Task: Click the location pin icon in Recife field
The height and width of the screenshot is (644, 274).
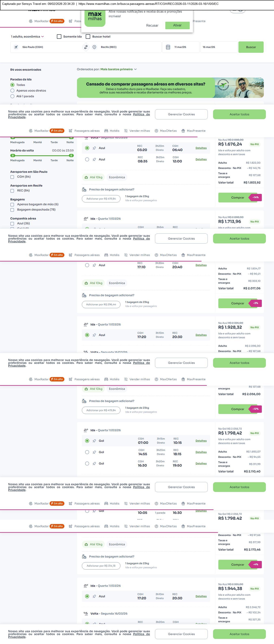Action: coord(94,47)
